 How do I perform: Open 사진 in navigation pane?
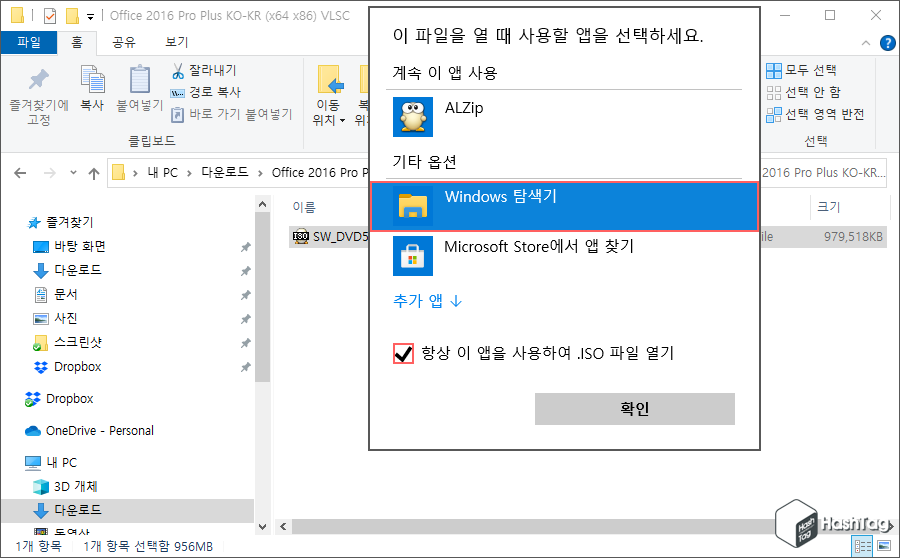click(56, 318)
